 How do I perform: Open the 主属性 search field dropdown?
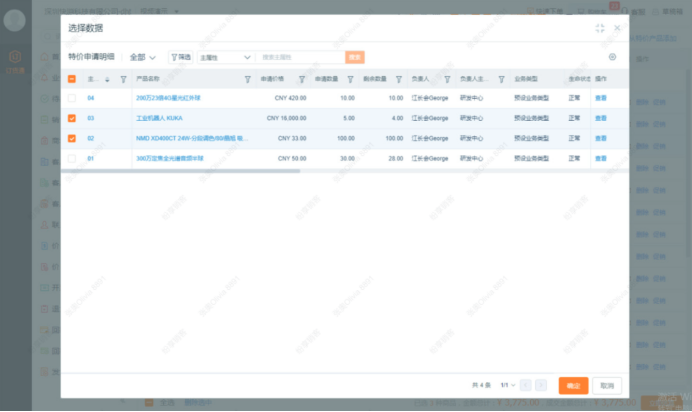[x=225, y=58]
